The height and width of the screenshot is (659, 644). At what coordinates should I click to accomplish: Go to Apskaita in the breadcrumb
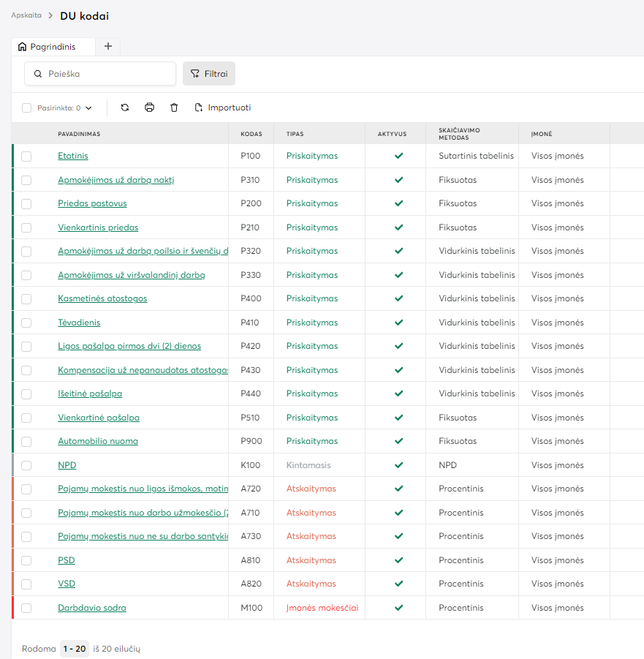[x=26, y=15]
